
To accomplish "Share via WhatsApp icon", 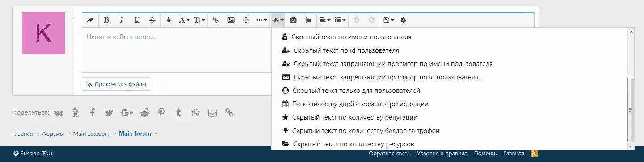I will click(x=195, y=113).
